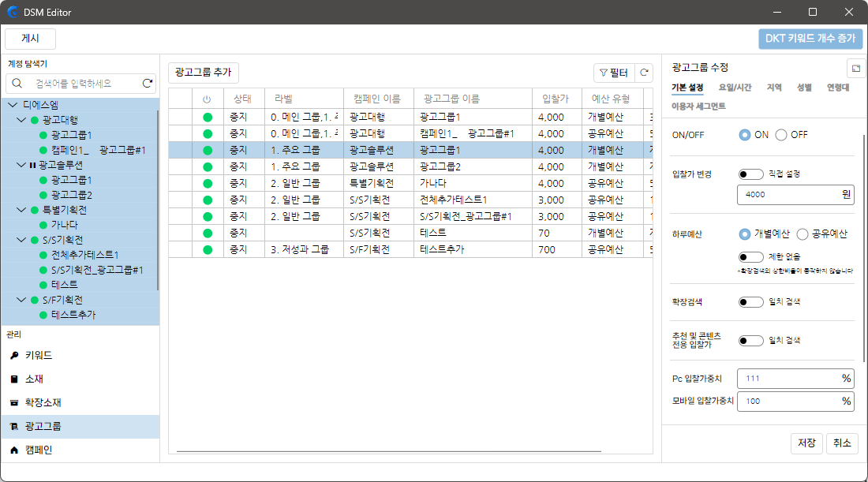Click the 광고그룹 추가 button

[x=204, y=73]
